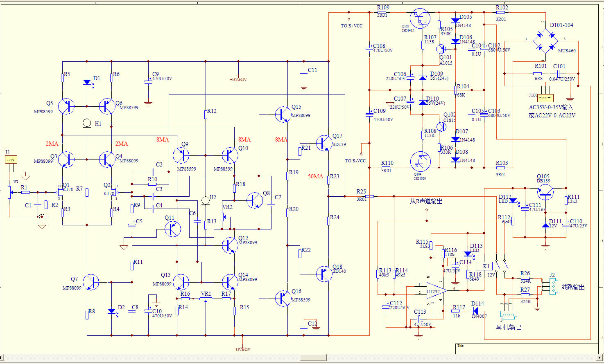The image size is (604, 364).
Task: Select the J2 line output connector
Action: coord(553,286)
